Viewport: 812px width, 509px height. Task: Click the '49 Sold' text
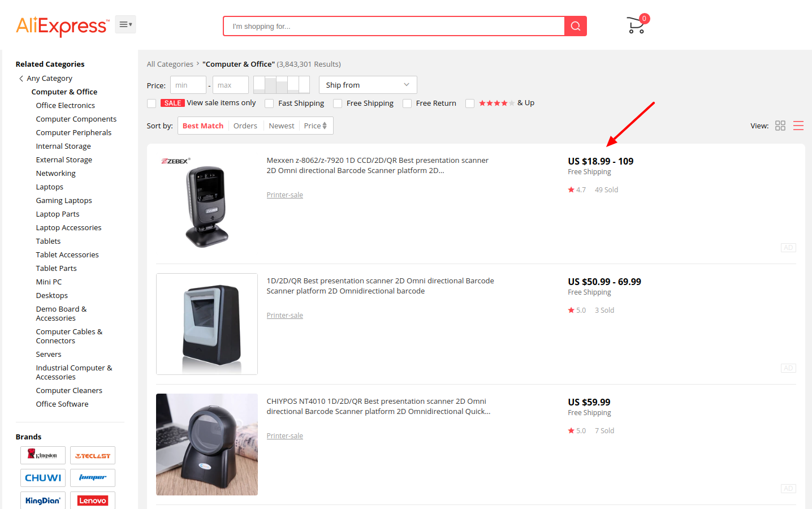[x=606, y=190]
